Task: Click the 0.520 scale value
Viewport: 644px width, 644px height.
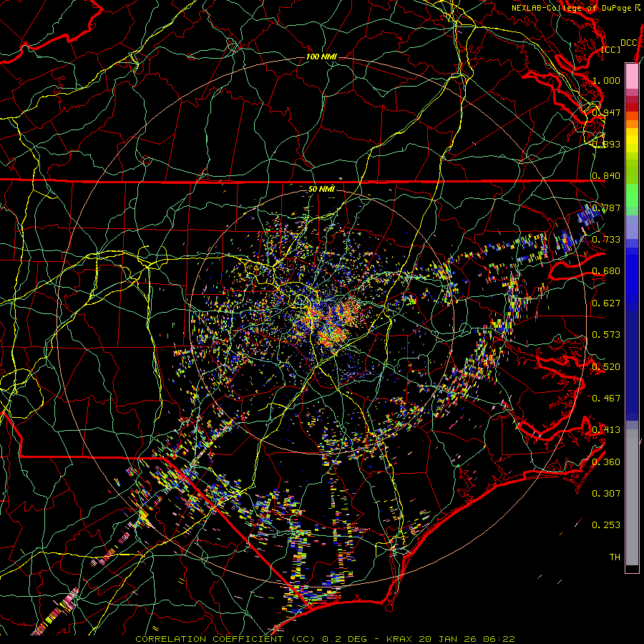Action: pyautogui.click(x=606, y=366)
